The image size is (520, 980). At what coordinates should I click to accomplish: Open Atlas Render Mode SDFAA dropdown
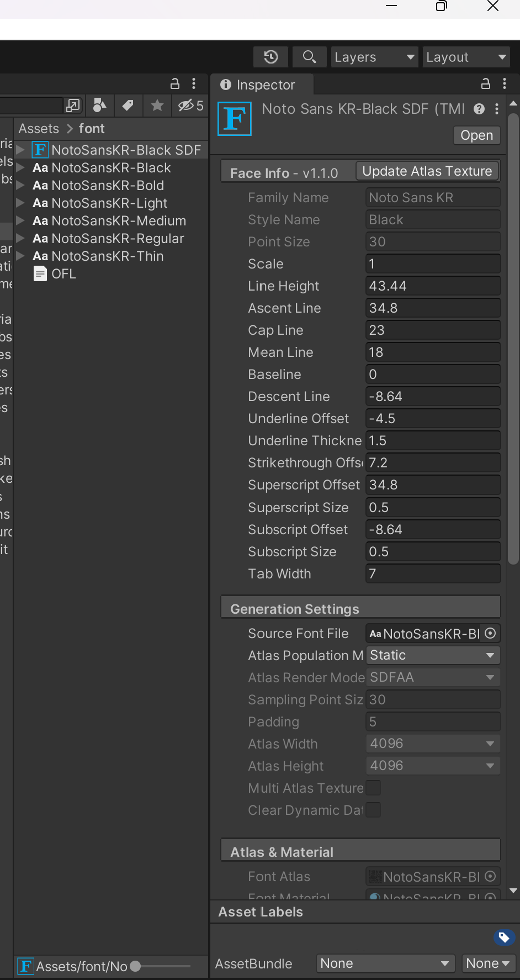[433, 677]
